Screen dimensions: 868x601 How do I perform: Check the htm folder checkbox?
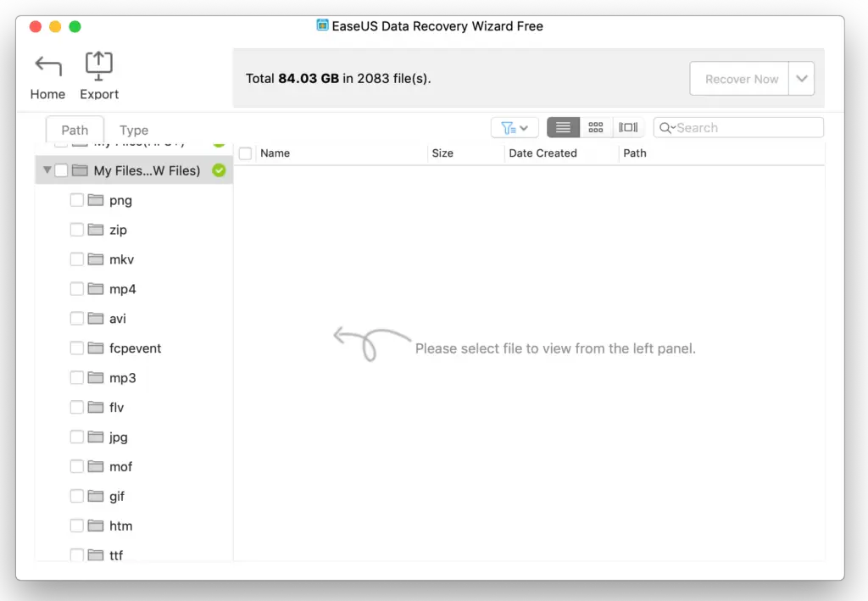(x=77, y=526)
